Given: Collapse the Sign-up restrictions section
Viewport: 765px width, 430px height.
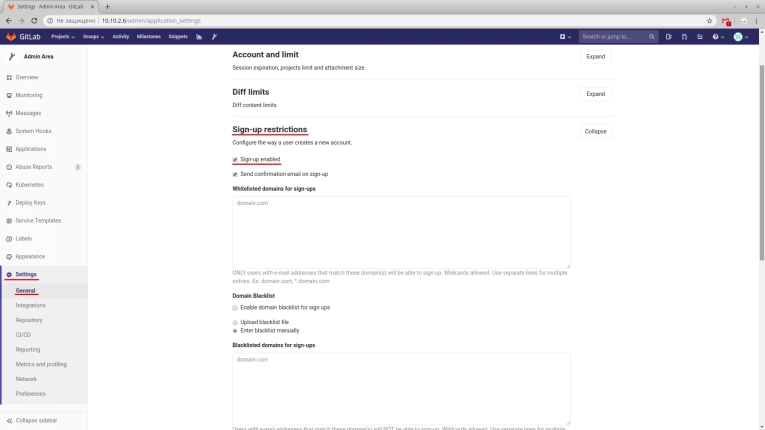Looking at the screenshot, I should 595,131.
